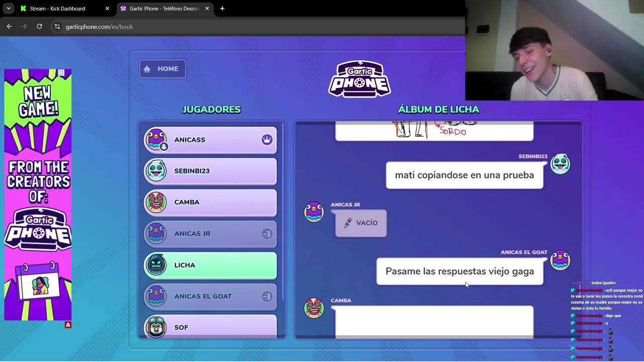Click the ad info icon on banner

61,73
